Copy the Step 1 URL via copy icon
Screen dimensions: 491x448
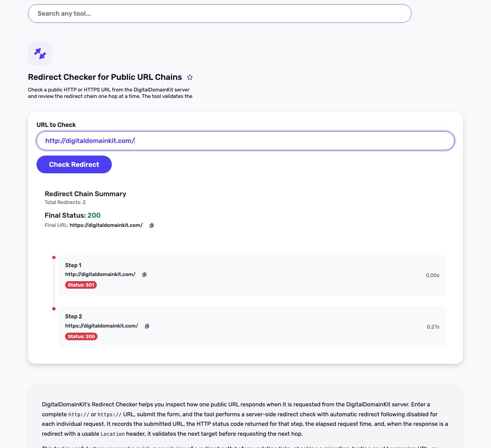144,275
